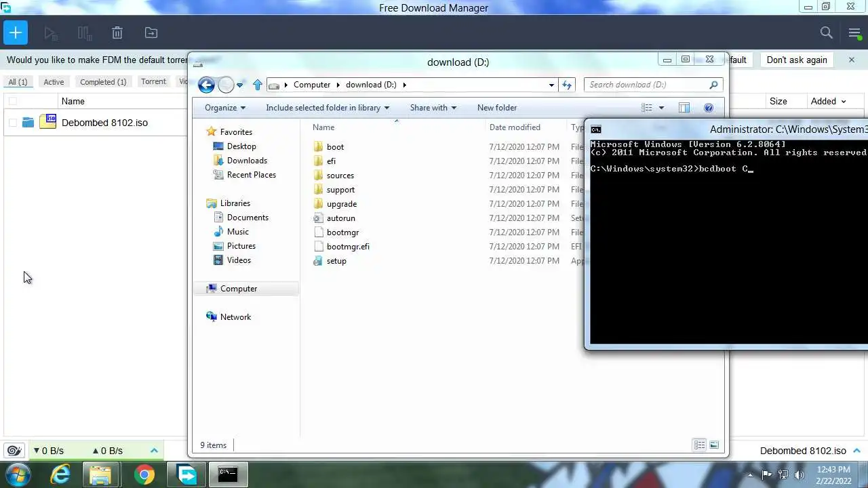Select Downloads in the navigation pane

point(247,161)
